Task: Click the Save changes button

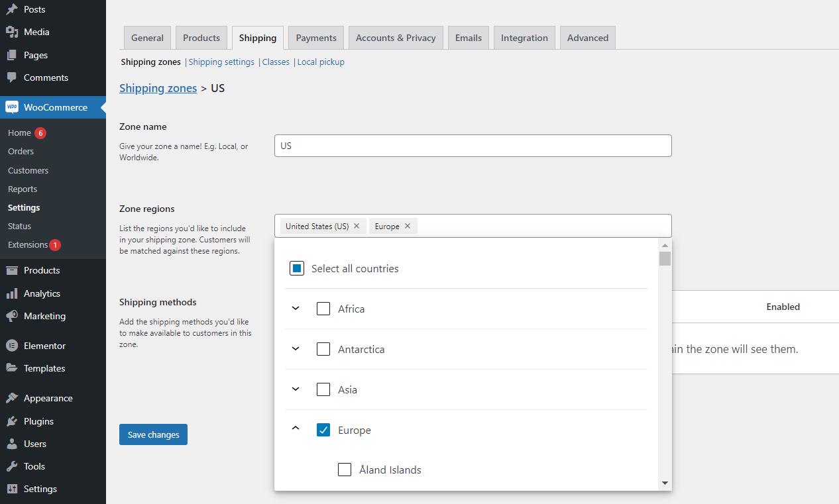Action: coord(153,434)
